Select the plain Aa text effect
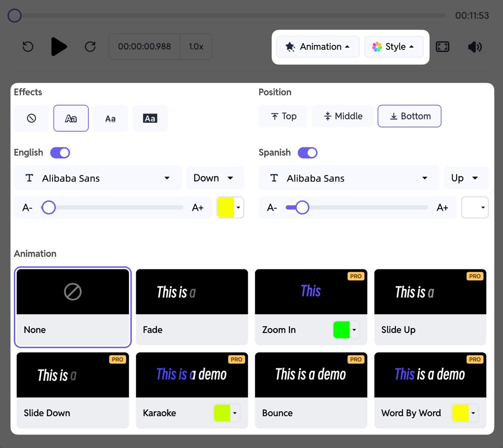503x448 pixels. tap(110, 118)
